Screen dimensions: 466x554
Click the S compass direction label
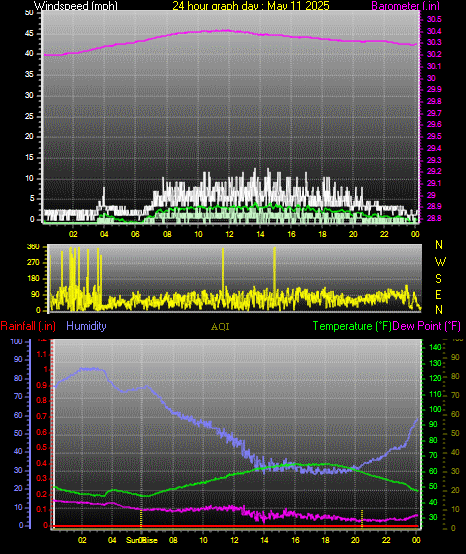438,279
